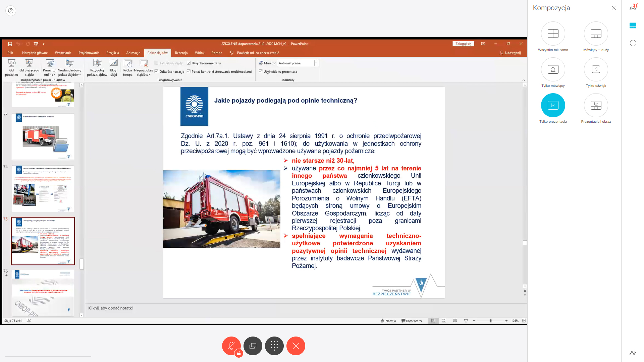Select 'Wszystko tak samo' layout icon
The height and width of the screenshot is (362, 644).
(553, 34)
